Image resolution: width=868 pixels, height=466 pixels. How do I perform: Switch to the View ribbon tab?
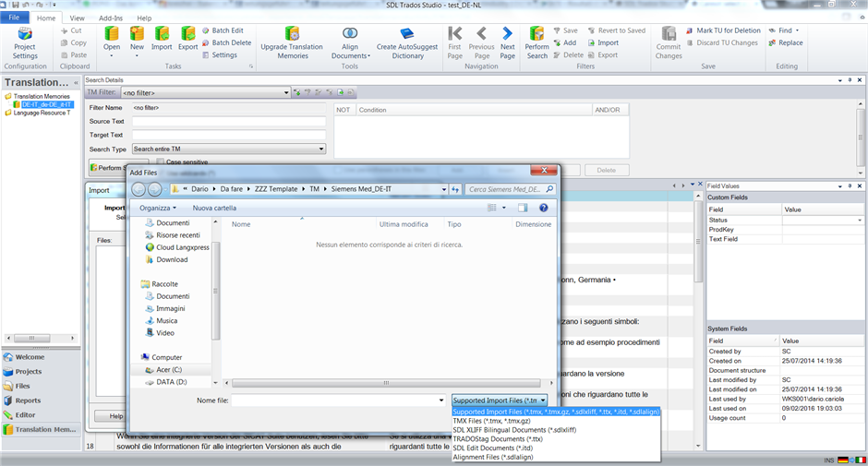pos(77,18)
